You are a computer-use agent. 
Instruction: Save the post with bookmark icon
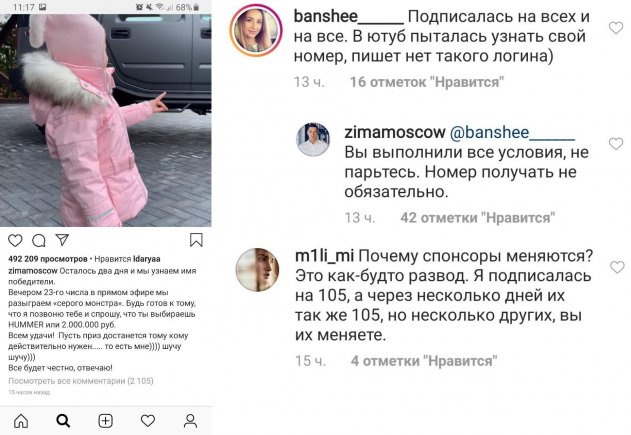tap(196, 240)
